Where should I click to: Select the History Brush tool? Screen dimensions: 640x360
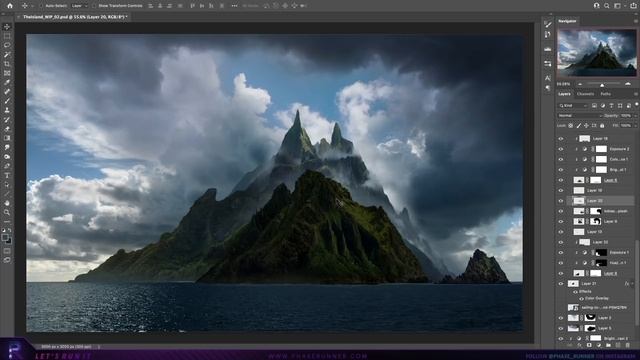click(7, 120)
